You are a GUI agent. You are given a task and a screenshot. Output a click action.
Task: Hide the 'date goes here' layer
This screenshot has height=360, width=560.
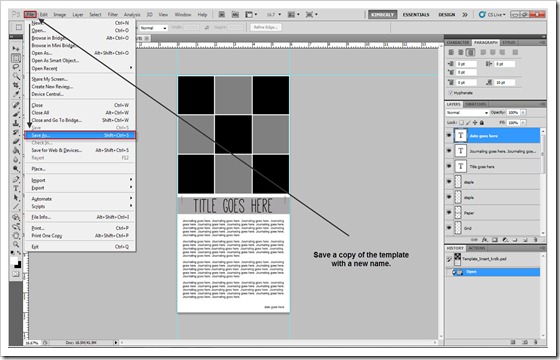[449, 135]
